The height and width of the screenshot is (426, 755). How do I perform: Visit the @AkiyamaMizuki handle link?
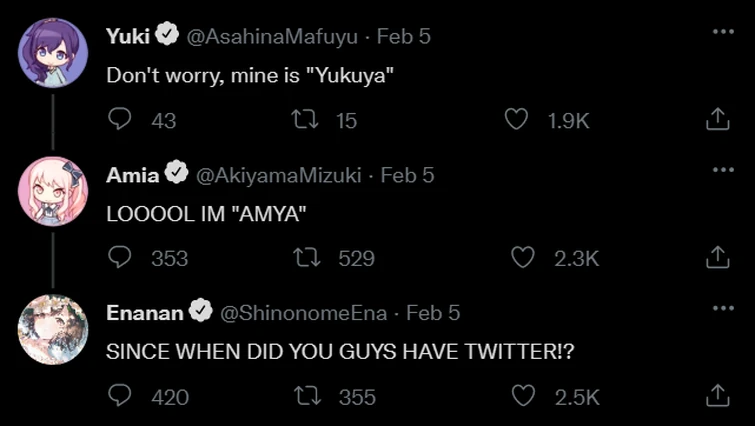277,174
